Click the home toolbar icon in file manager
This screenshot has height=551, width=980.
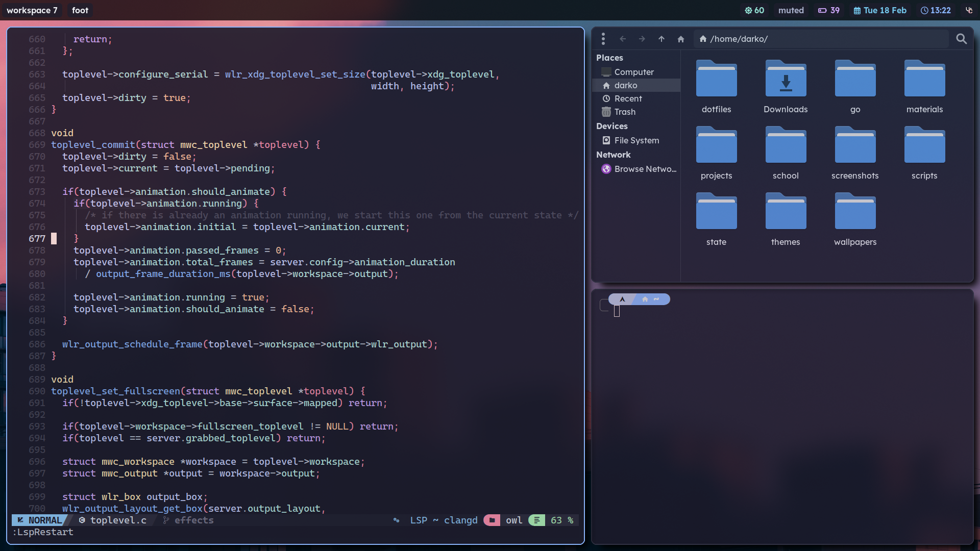[x=681, y=39]
